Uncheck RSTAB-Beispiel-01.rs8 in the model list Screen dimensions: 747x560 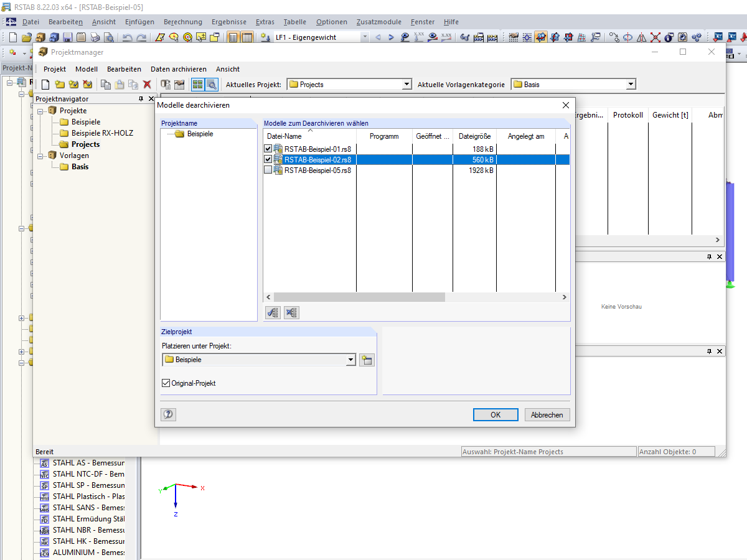pyautogui.click(x=268, y=148)
